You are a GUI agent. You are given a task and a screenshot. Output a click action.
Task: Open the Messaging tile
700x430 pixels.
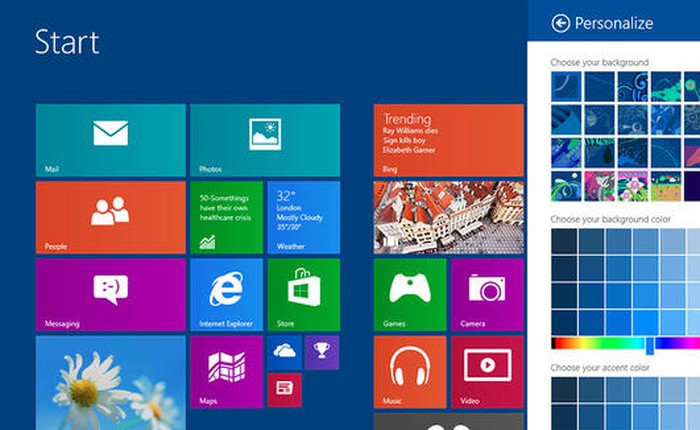[111, 295]
